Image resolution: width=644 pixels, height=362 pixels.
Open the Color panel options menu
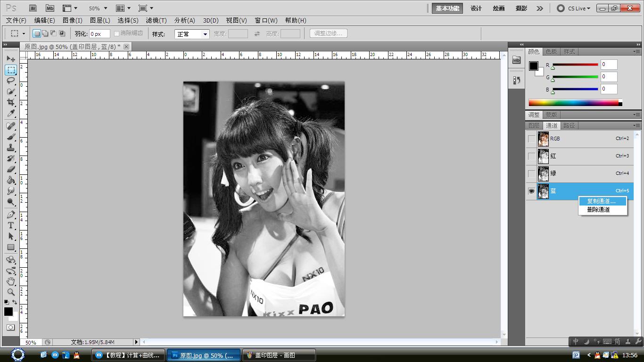click(x=636, y=51)
